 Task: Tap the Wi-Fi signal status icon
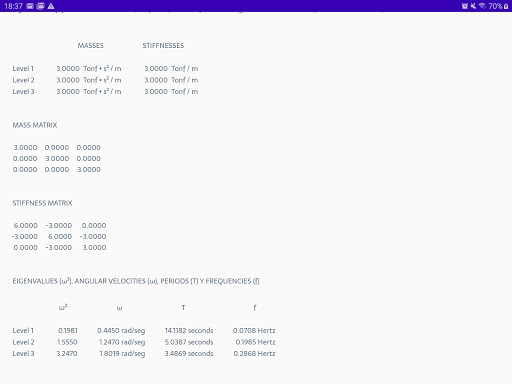point(482,6)
